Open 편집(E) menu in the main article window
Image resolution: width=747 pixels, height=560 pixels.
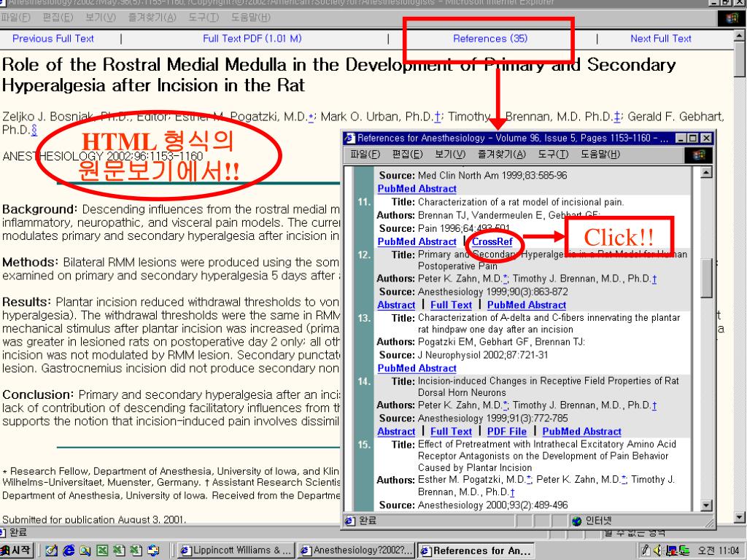click(58, 17)
